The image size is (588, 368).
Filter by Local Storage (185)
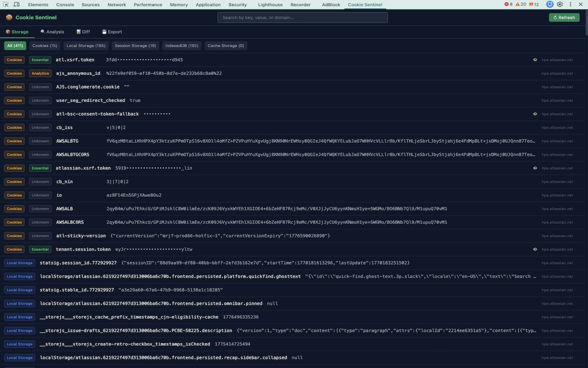86,46
